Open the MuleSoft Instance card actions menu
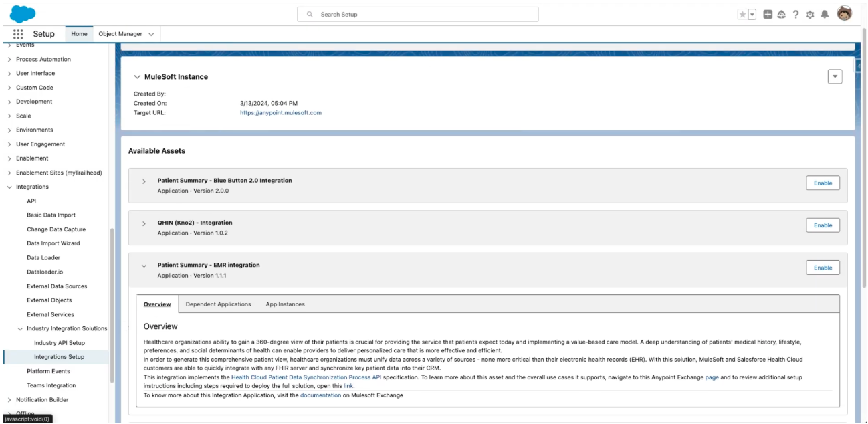This screenshot has width=868, height=424. [x=835, y=76]
